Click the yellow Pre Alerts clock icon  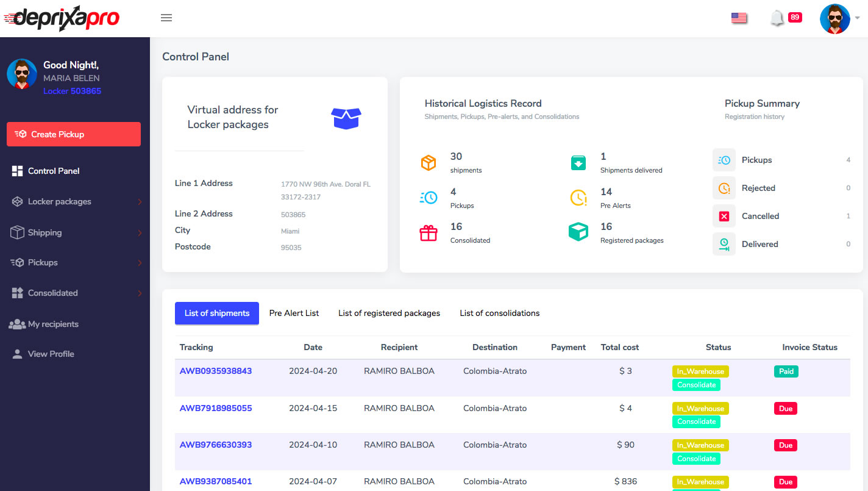point(578,198)
